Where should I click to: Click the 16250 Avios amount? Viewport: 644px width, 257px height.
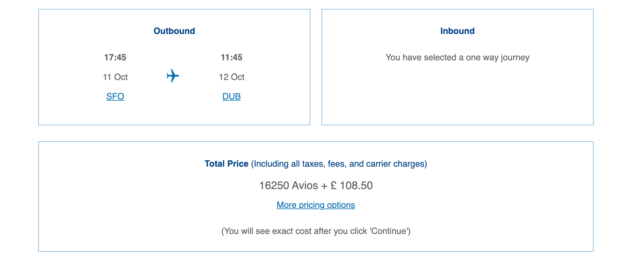coord(288,185)
